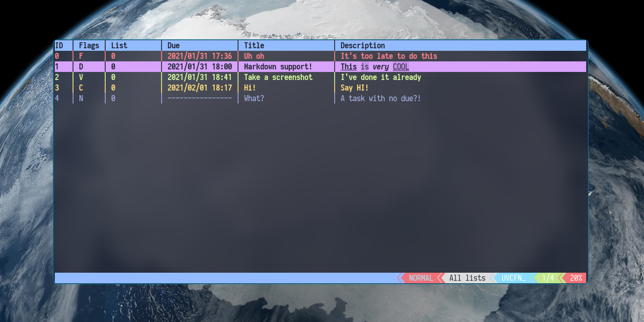Click the chevron between All lists and UVCFN_
This screenshot has height=322, width=644.
[493, 278]
